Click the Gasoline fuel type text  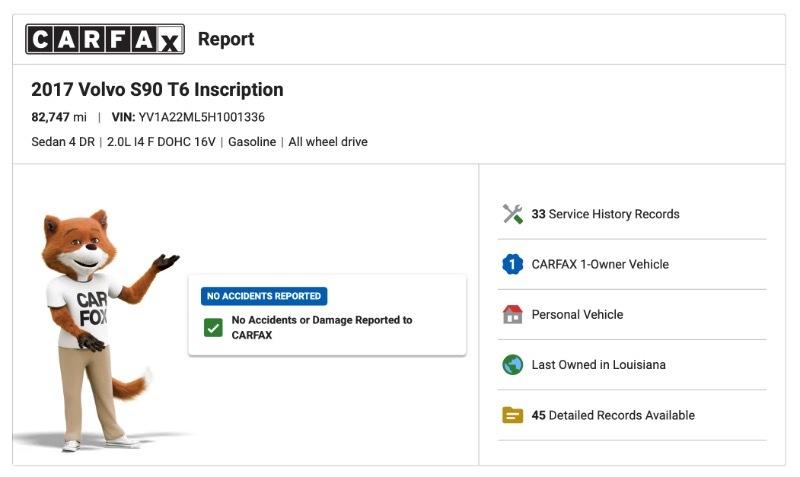(252, 142)
